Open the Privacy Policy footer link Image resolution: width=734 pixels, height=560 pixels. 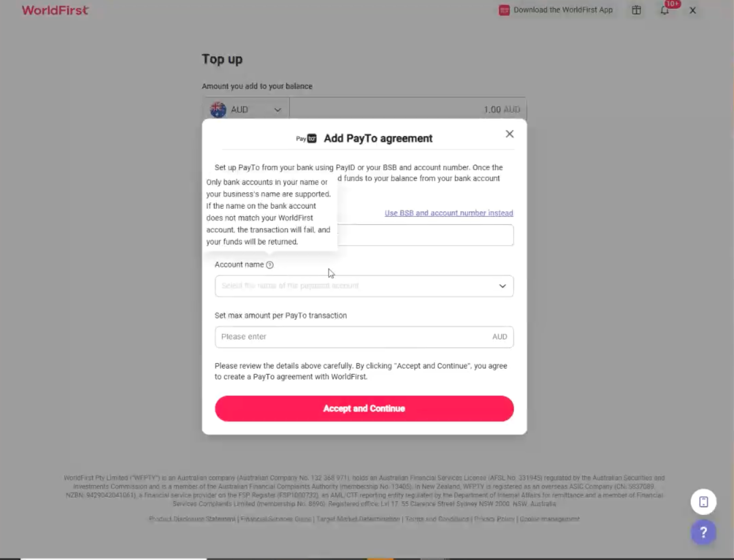click(494, 519)
